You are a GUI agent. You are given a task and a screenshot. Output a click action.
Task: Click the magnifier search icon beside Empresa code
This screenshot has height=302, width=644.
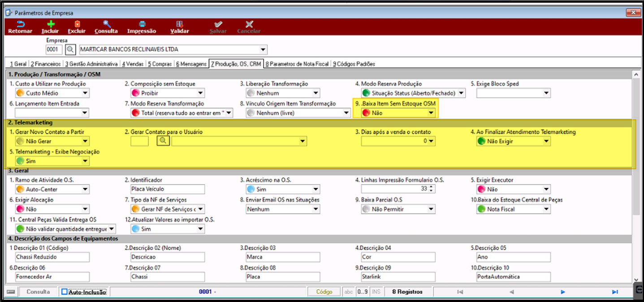(70, 49)
